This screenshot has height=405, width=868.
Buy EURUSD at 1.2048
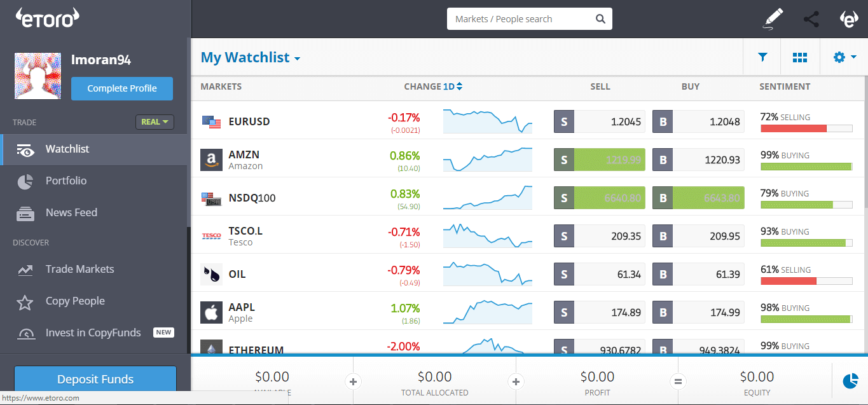point(698,121)
